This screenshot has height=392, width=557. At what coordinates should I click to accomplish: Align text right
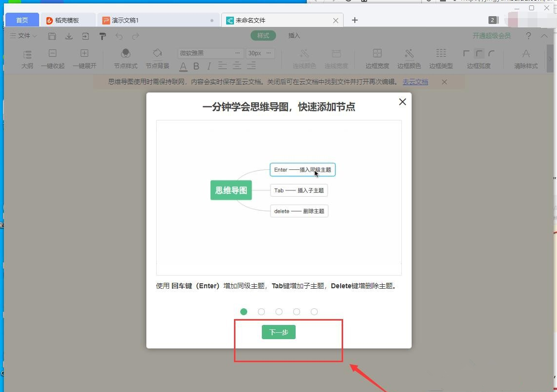[251, 66]
